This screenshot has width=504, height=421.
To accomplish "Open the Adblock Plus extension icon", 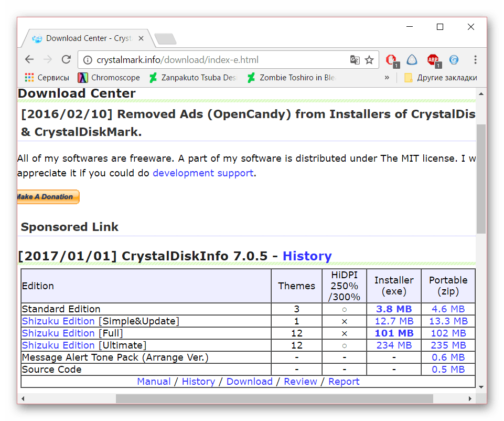I will (x=434, y=61).
